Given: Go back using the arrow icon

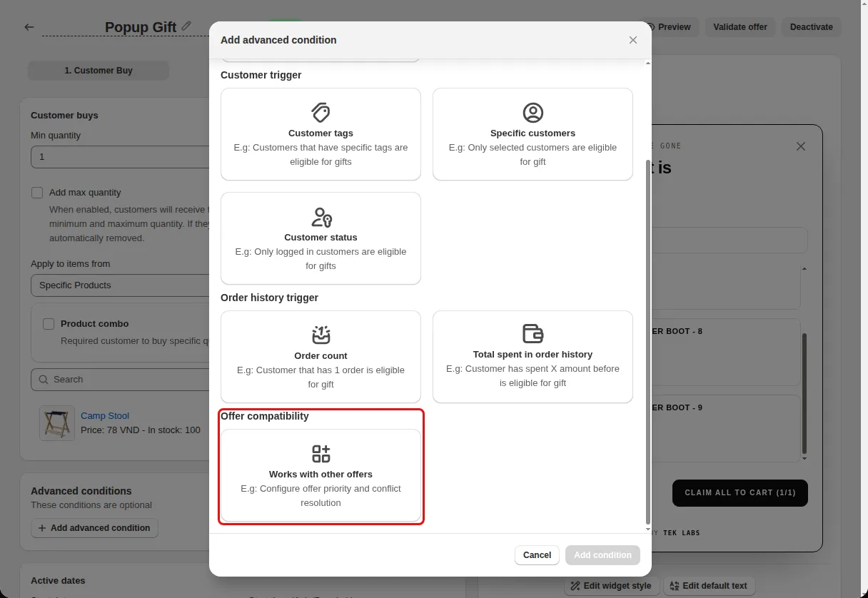Looking at the screenshot, I should click(29, 27).
